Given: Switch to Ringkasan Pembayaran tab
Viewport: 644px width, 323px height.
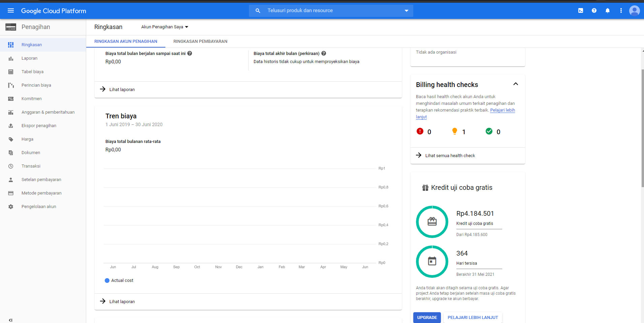Looking at the screenshot, I should (x=200, y=41).
